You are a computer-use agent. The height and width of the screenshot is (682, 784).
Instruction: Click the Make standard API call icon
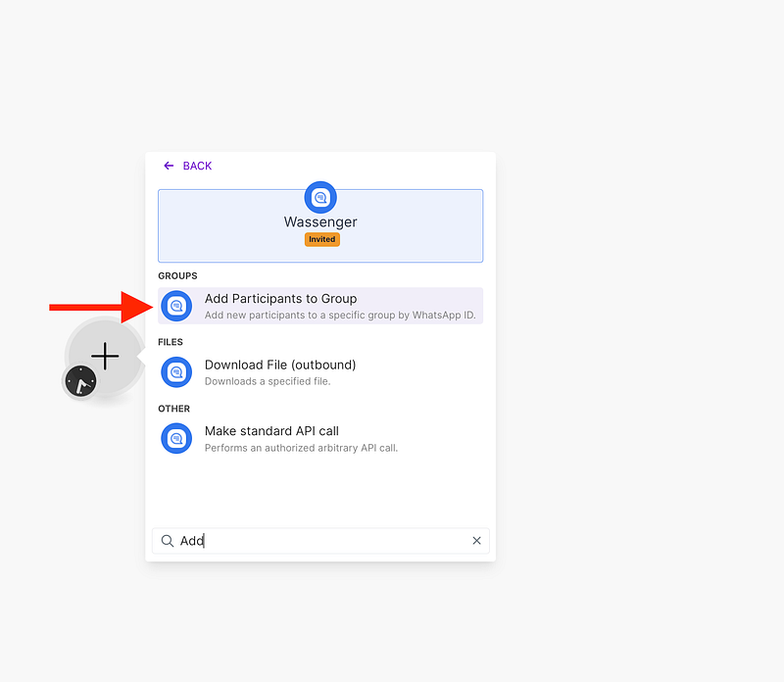coord(176,438)
